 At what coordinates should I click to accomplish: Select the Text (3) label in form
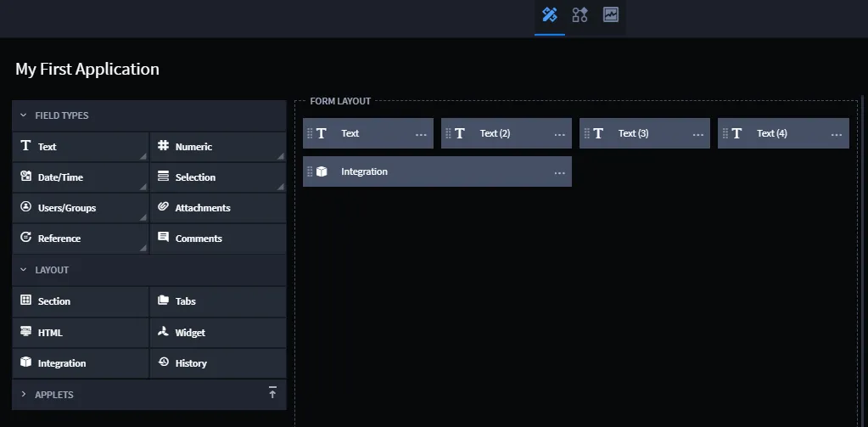(633, 133)
